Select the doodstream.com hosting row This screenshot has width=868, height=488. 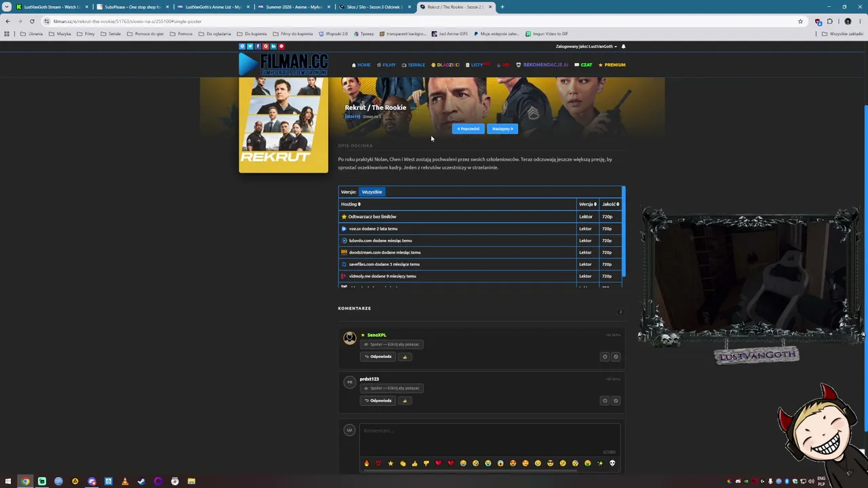479,252
